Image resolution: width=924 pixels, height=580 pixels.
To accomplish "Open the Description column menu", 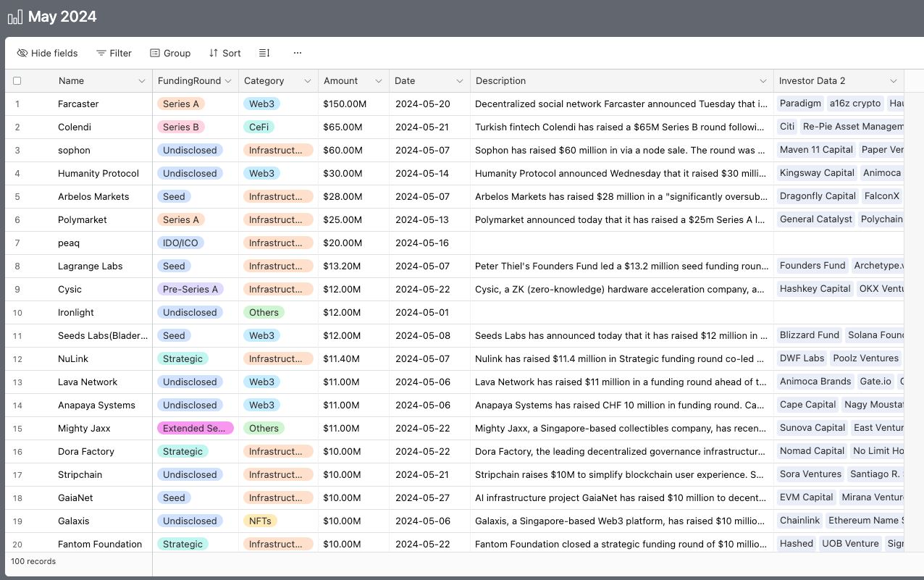I will (763, 80).
